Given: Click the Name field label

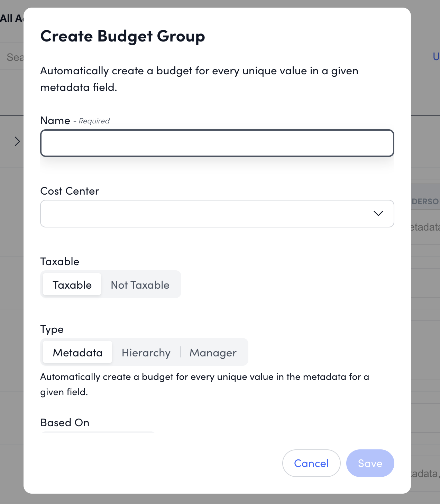Looking at the screenshot, I should [x=55, y=121].
